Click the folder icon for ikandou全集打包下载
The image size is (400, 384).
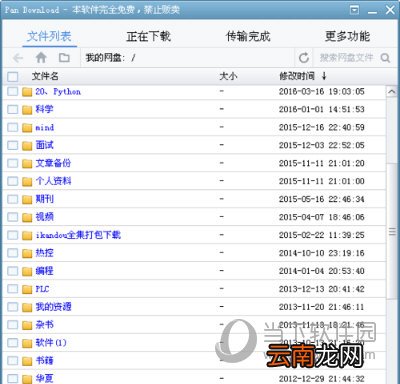point(27,236)
